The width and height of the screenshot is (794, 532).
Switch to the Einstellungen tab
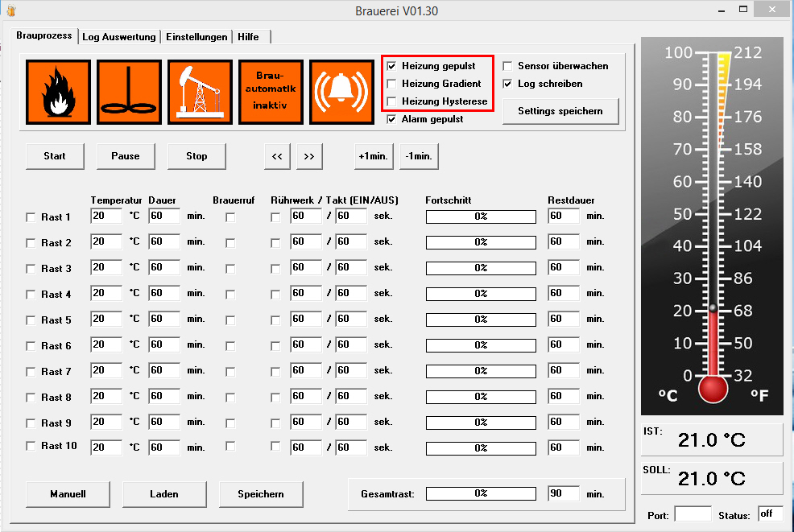pos(197,37)
